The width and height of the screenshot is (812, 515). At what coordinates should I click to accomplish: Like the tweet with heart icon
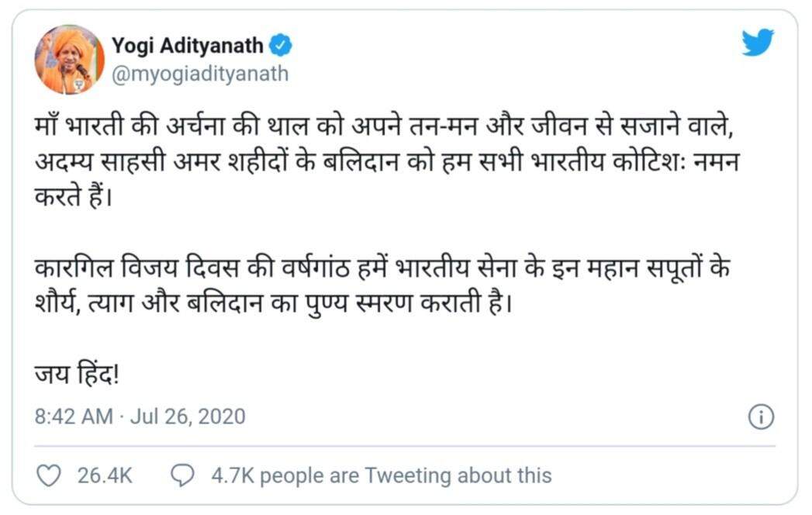pyautogui.click(x=49, y=475)
